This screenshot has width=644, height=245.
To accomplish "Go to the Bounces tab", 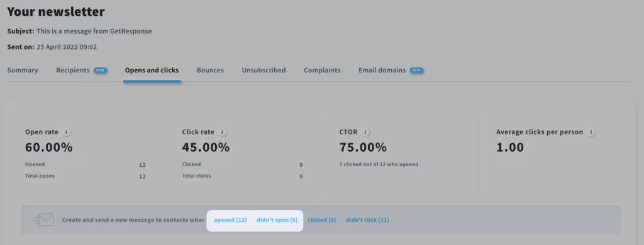I will pos(210,71).
